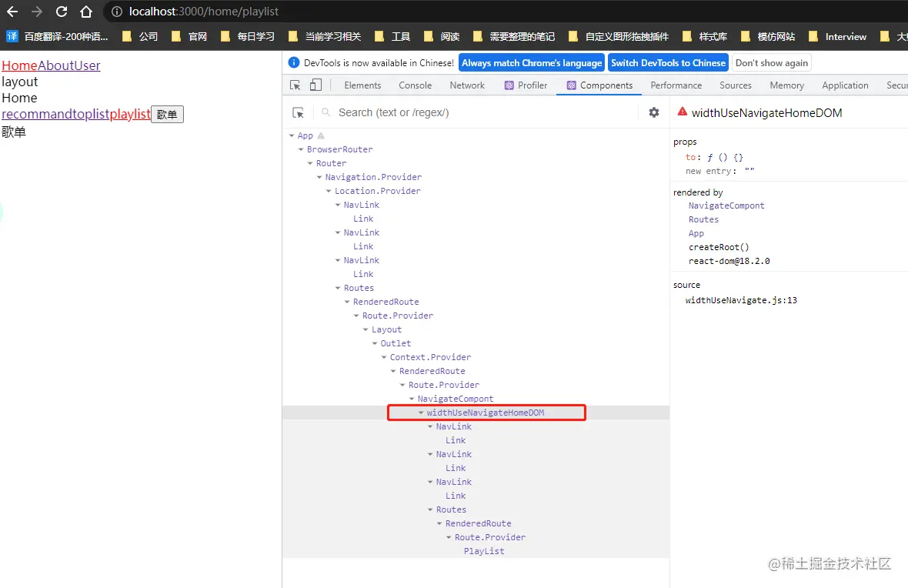The image size is (908, 588).
Task: Follow the playlist link
Action: [130, 114]
